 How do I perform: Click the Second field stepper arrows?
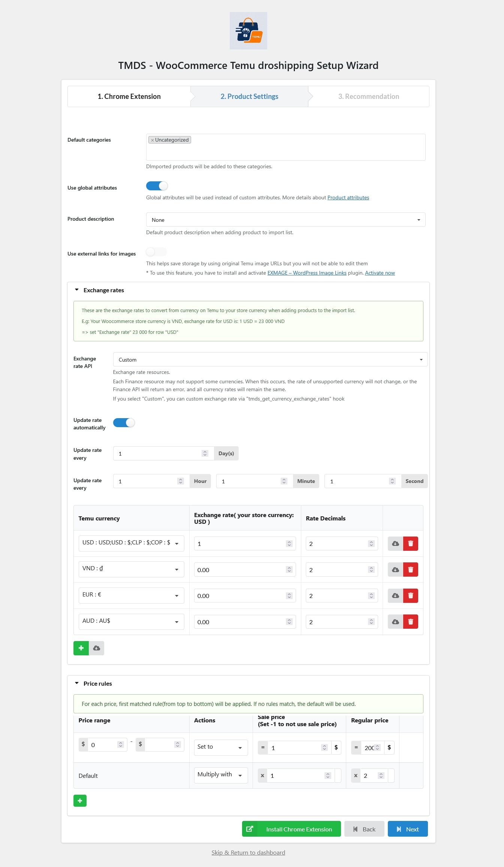coord(392,481)
